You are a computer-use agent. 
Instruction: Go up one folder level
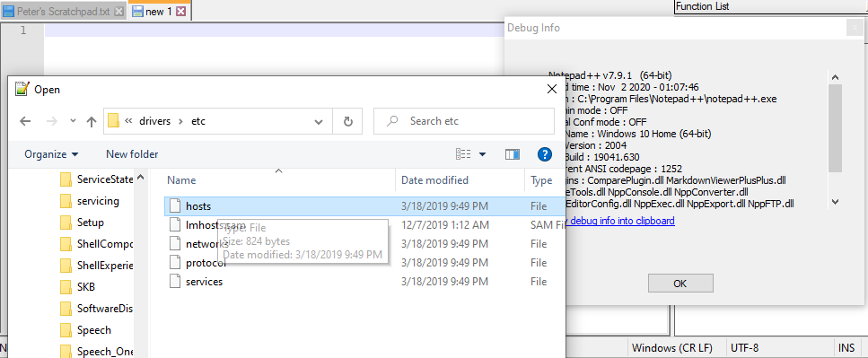coord(92,122)
